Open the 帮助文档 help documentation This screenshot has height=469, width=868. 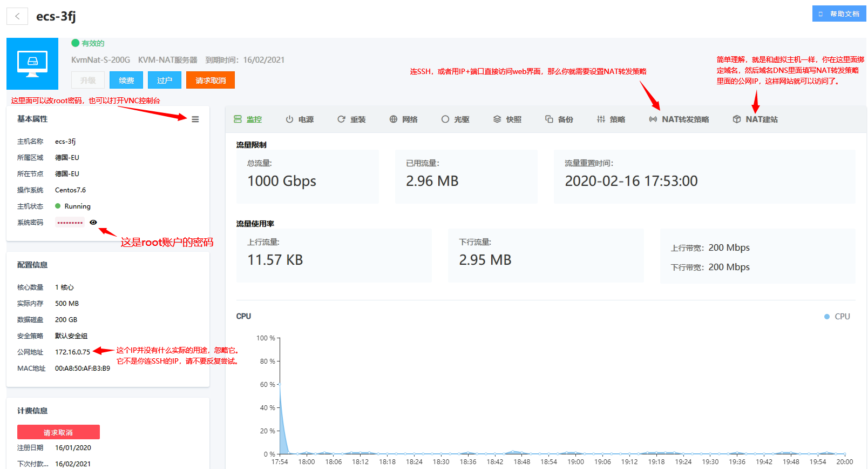[839, 14]
